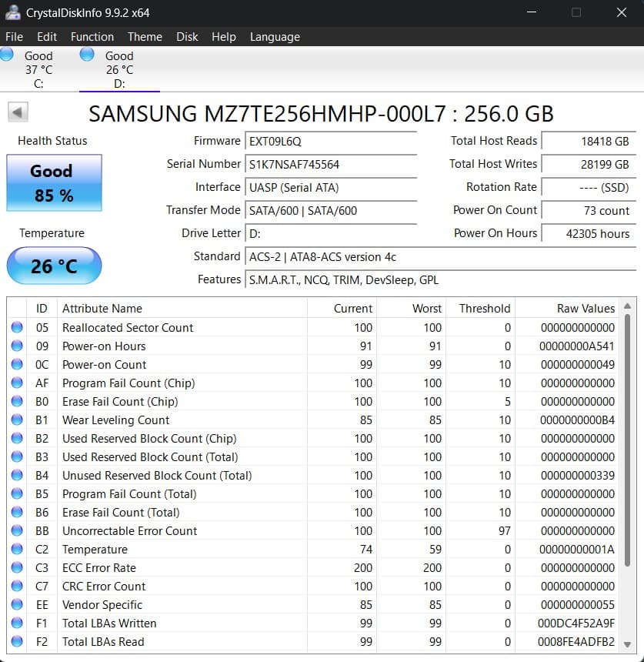
Task: Click status icon for Wear Leveling Count
Action: (x=17, y=420)
